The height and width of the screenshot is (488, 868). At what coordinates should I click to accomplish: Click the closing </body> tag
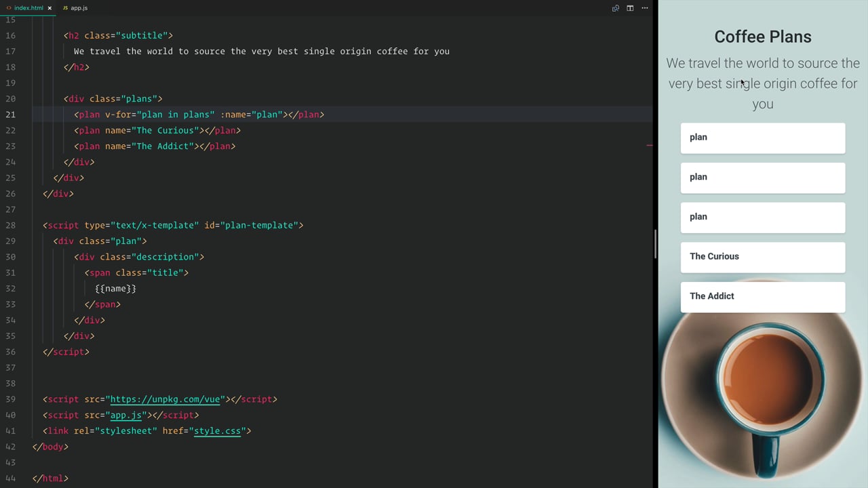tap(50, 447)
